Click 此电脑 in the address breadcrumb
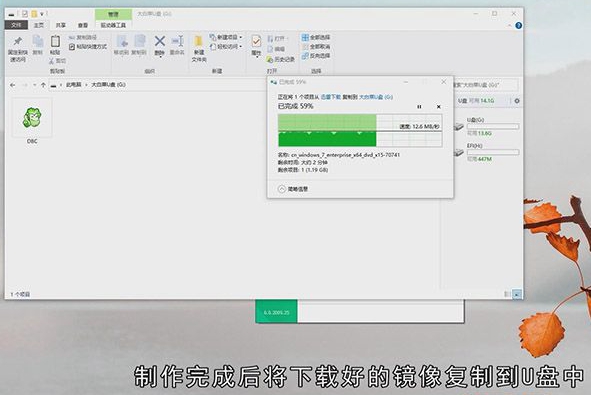The width and height of the screenshot is (591, 395). tap(73, 85)
